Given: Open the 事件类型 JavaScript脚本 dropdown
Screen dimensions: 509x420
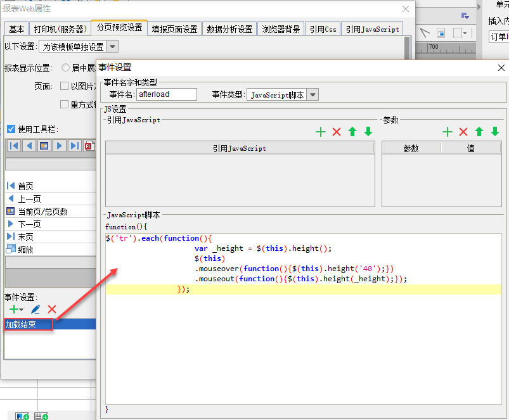Looking at the screenshot, I should point(312,94).
